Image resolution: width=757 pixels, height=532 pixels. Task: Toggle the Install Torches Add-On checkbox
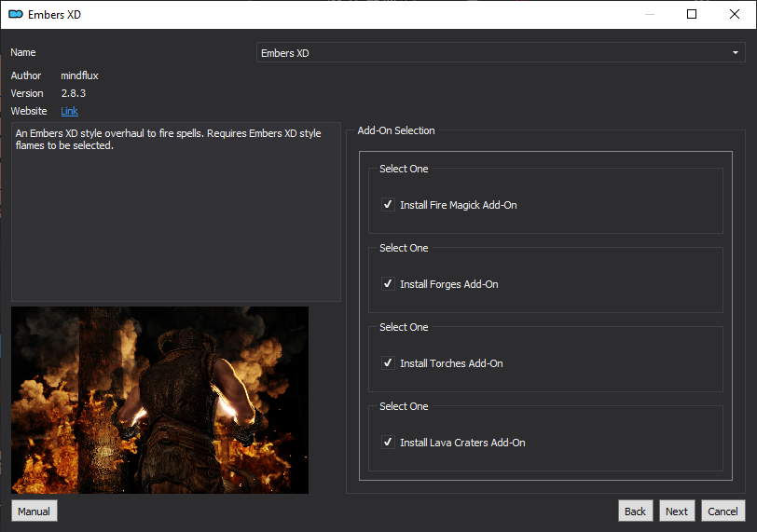[388, 362]
